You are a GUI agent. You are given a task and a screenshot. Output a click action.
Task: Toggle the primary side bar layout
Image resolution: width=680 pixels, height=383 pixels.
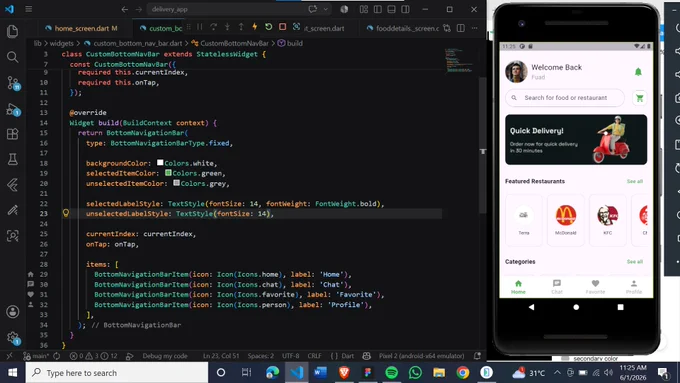coord(378,9)
